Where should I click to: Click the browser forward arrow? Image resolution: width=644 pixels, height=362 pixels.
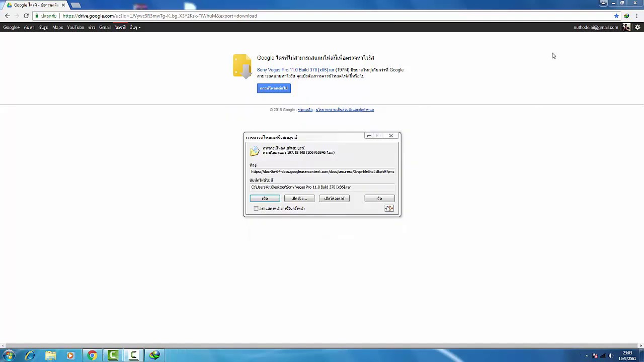pos(17,16)
